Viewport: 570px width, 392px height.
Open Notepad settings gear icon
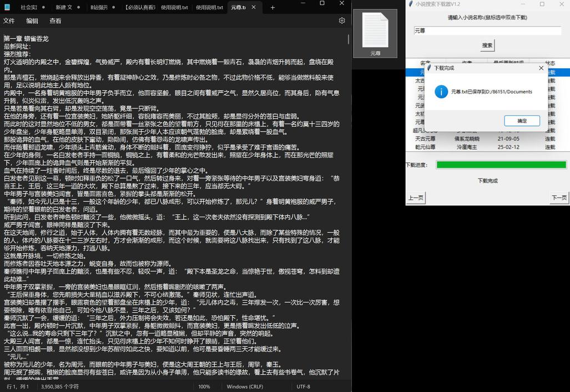(x=342, y=21)
